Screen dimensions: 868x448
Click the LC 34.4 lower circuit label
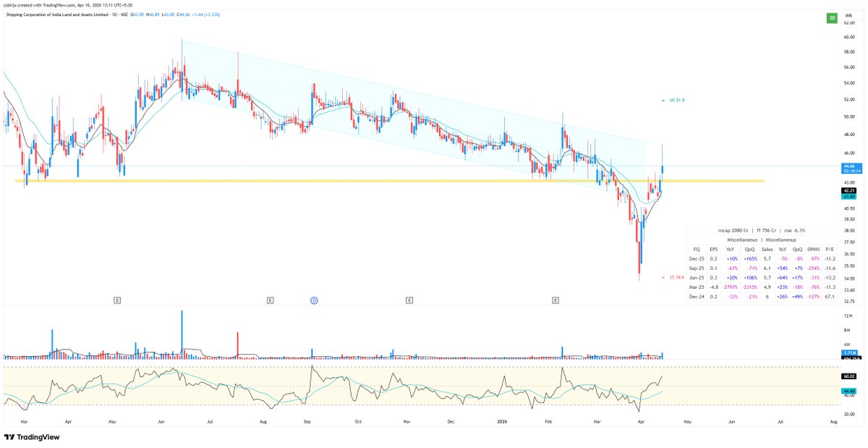pyautogui.click(x=675, y=277)
